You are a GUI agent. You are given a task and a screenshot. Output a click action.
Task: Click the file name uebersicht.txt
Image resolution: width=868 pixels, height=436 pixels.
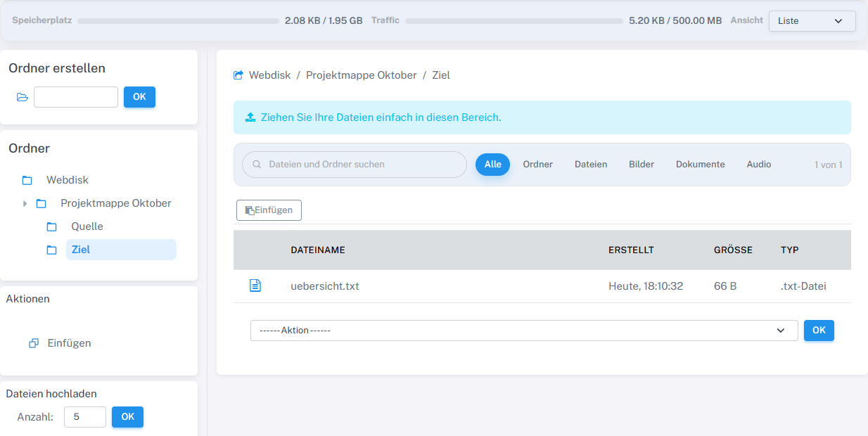pos(325,286)
